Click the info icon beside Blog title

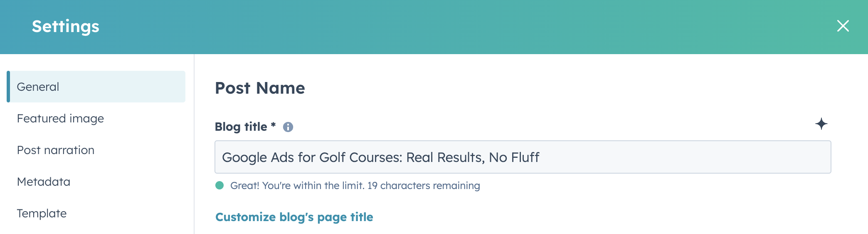pyautogui.click(x=288, y=127)
